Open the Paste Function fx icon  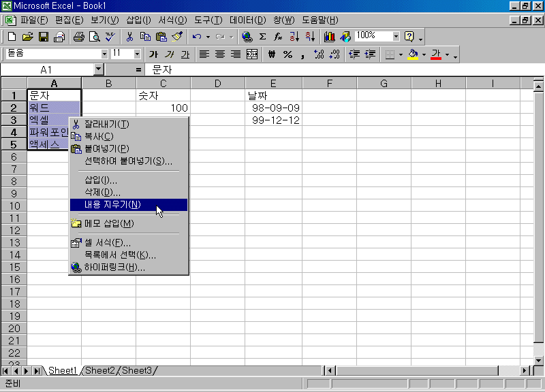278,37
